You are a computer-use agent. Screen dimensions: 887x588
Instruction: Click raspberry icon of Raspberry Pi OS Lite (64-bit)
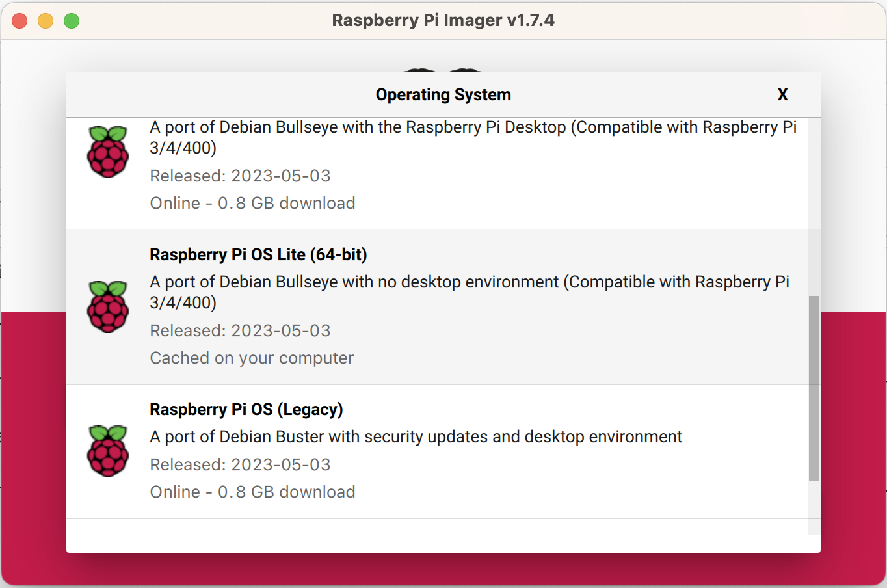[x=108, y=307]
